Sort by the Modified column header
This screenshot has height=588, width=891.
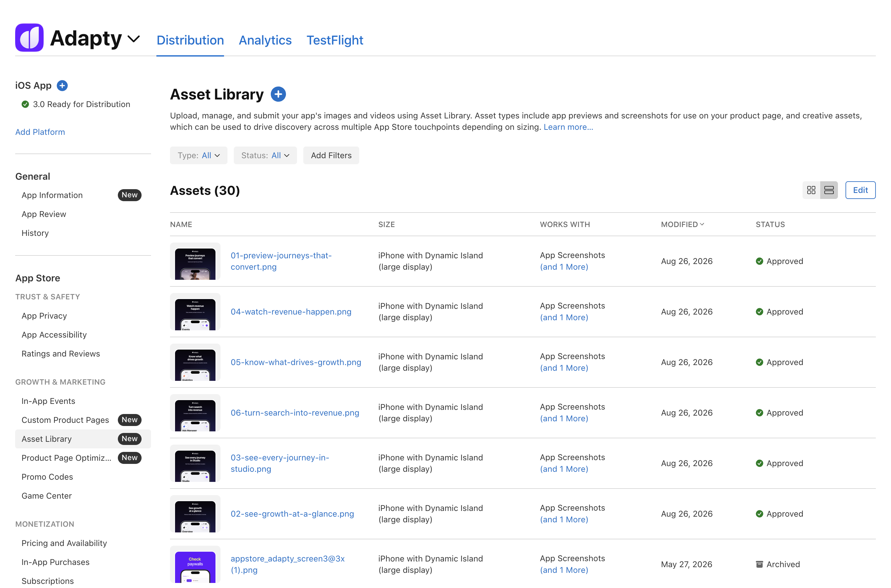682,224
